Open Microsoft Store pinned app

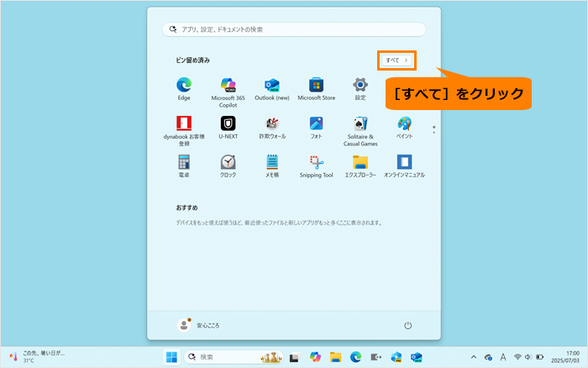[316, 88]
